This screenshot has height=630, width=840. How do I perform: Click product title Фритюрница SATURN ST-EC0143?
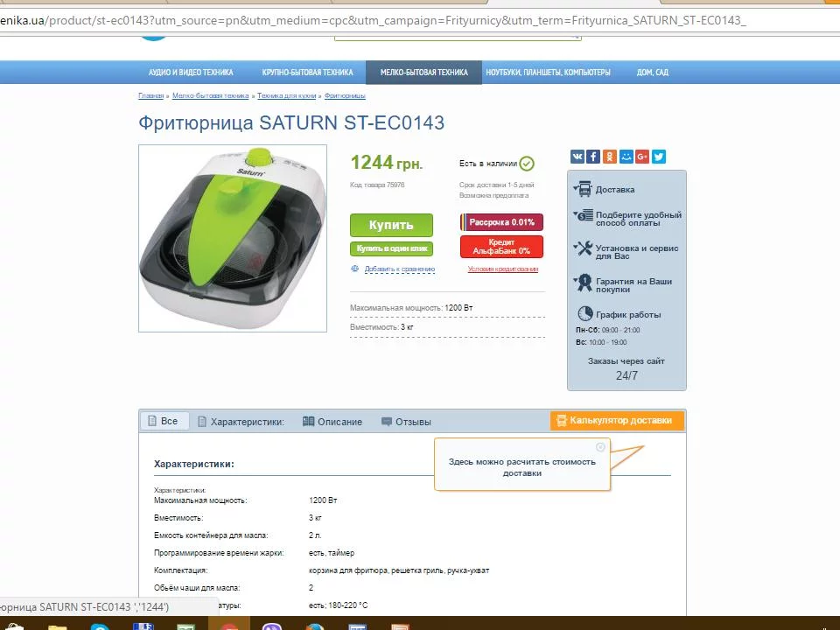pyautogui.click(x=291, y=122)
